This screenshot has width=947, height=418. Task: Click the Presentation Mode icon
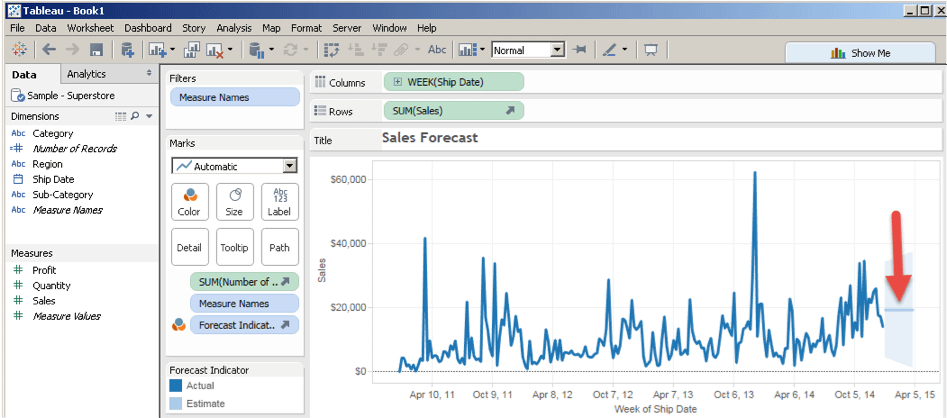pos(651,50)
